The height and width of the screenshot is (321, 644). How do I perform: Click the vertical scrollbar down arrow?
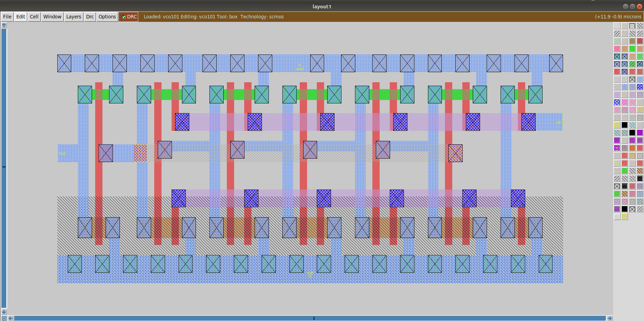[x=4, y=312]
